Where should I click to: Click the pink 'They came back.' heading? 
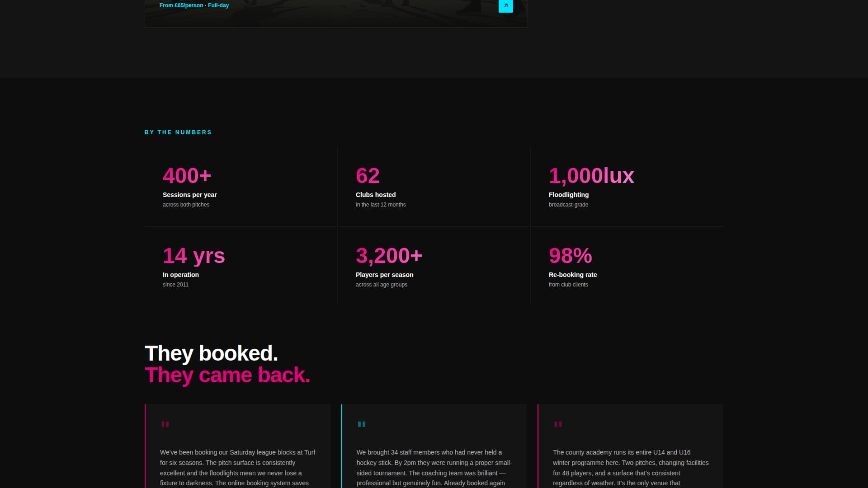[227, 375]
